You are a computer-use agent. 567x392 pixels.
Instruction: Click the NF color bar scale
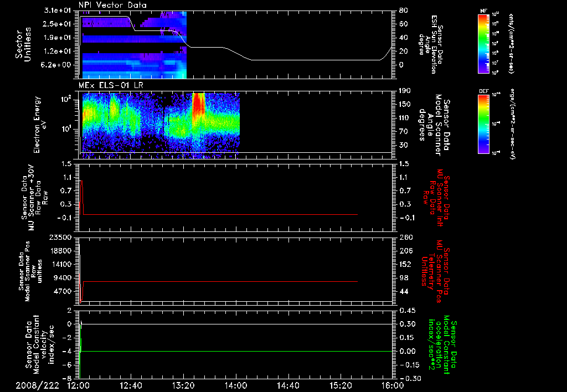(483, 43)
